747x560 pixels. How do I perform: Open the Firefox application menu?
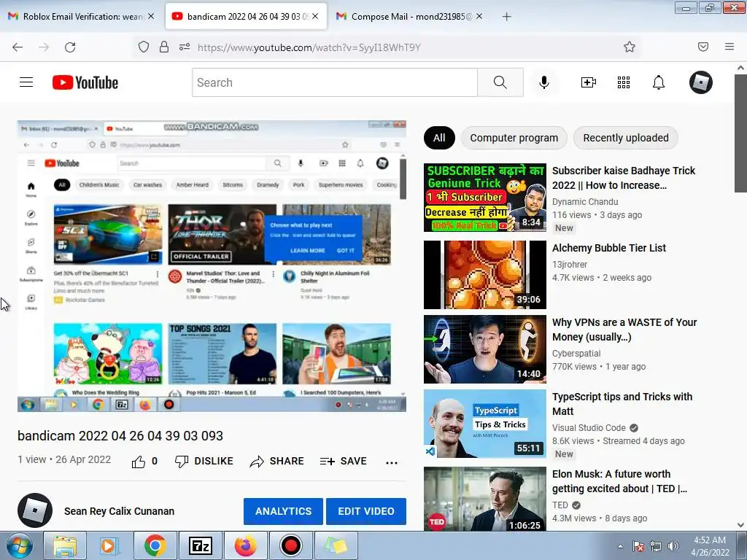(729, 47)
